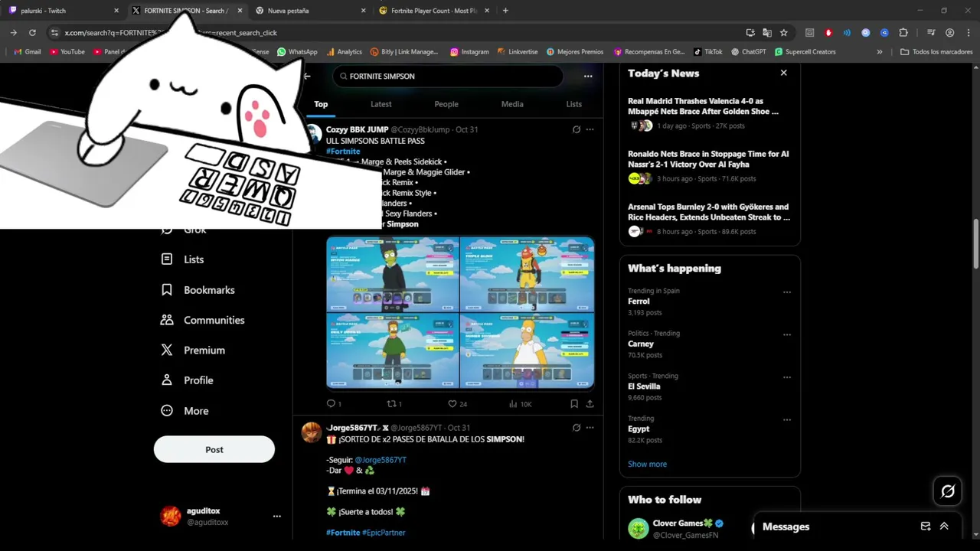Open X Premium from the sidebar
Screen dimensions: 980x551
click(x=193, y=350)
